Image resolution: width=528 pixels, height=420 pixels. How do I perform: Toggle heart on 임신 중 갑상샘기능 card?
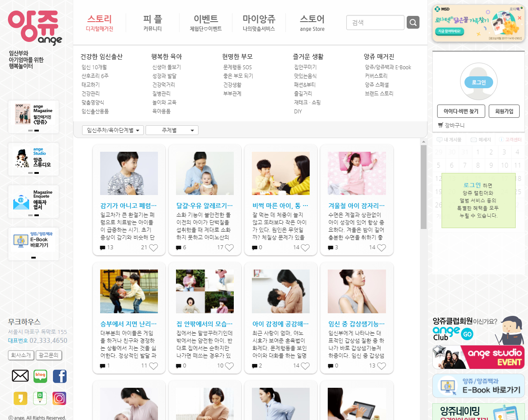coord(381,366)
